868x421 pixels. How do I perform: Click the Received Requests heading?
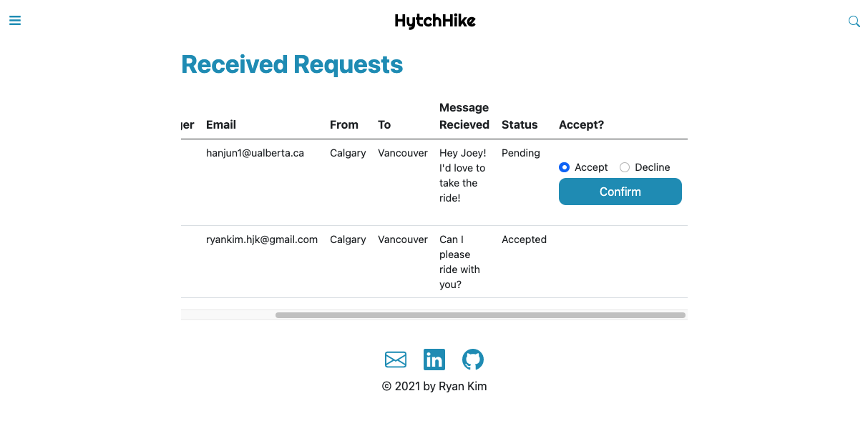pyautogui.click(x=292, y=64)
